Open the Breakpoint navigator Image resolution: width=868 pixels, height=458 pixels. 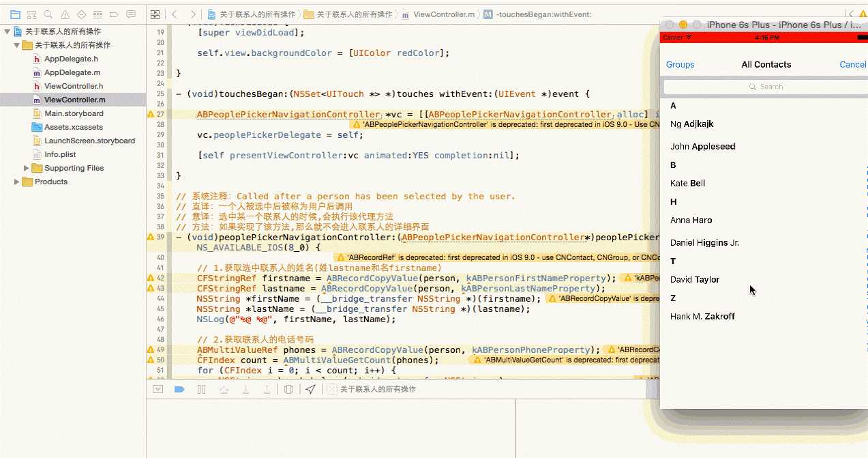114,14
